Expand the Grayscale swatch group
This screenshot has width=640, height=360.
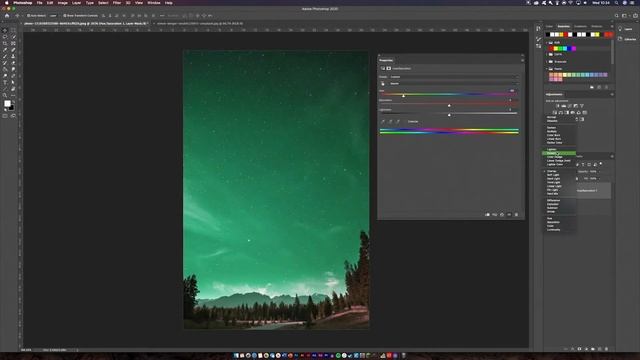coord(547,62)
